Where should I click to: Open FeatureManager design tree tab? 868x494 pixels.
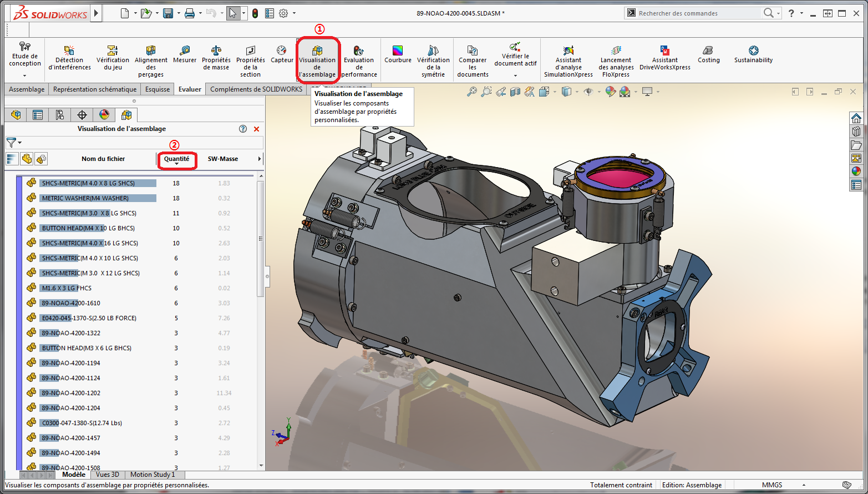[x=16, y=115]
